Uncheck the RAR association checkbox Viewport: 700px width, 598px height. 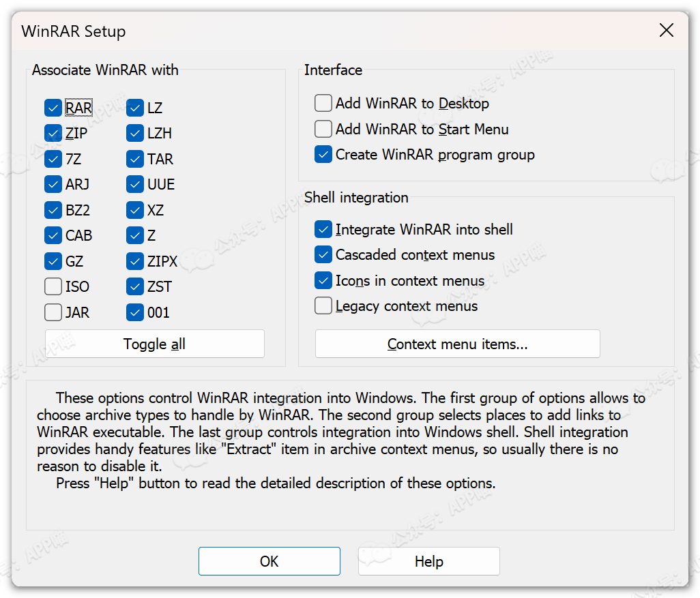[53, 108]
